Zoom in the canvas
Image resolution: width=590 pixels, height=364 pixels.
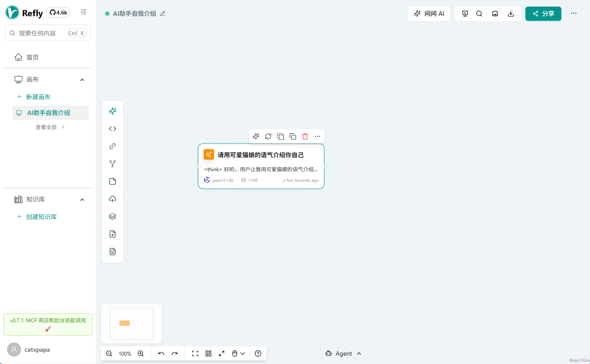click(x=141, y=353)
